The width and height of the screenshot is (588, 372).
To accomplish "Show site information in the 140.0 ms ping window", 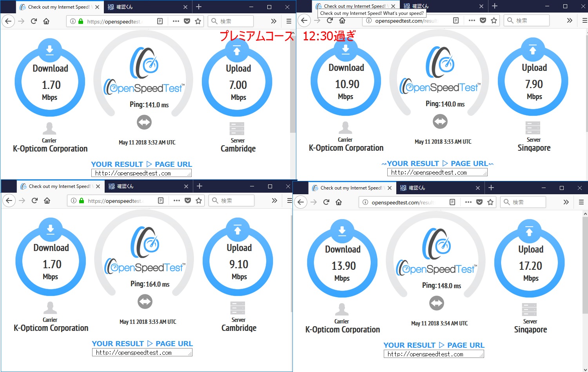I will coord(368,20).
